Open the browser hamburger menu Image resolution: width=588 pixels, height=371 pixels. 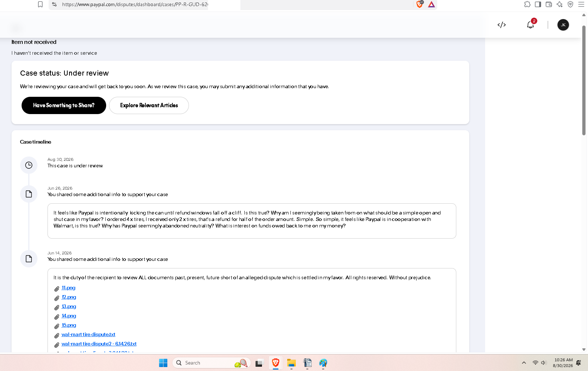[581, 4]
